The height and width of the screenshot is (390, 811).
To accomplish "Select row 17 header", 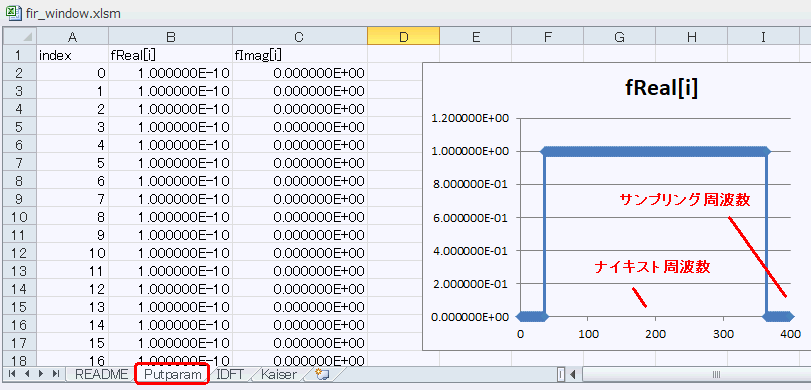I will pyautogui.click(x=19, y=341).
